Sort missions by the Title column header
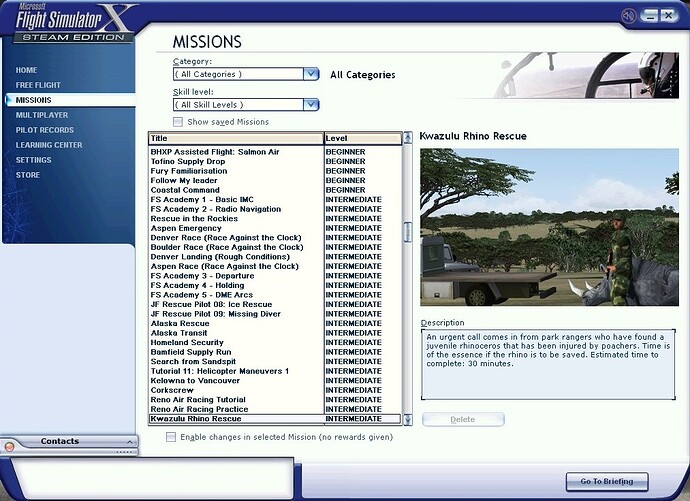 236,138
